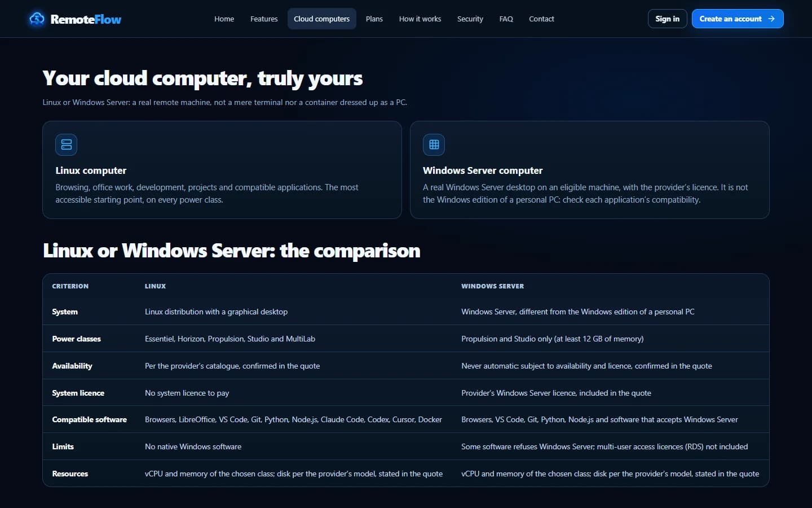Click the arrow in Create an account button
This screenshot has width=812, height=508.
pos(771,19)
